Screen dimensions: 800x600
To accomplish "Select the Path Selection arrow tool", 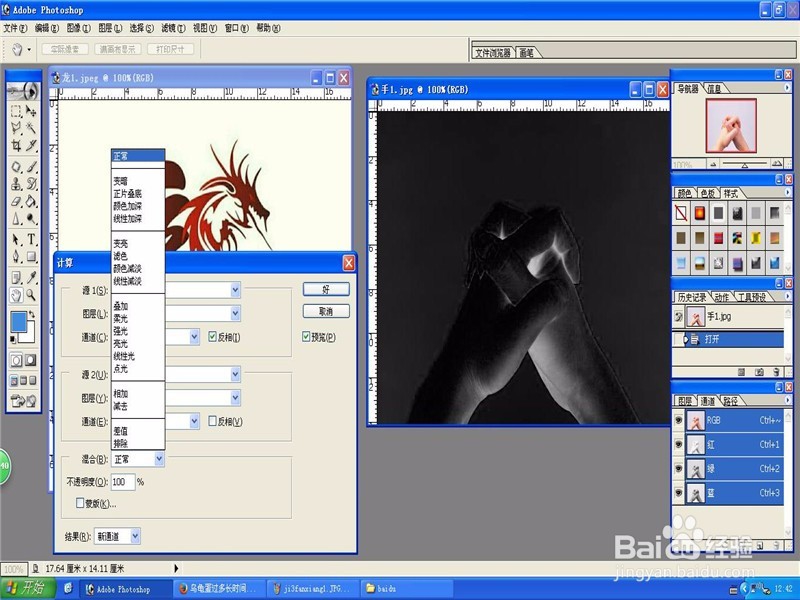I will [16, 239].
